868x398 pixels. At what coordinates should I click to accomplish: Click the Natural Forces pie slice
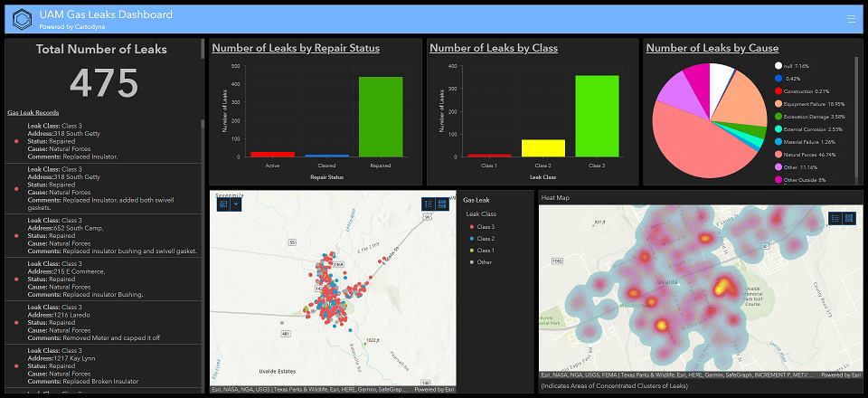coord(697,147)
